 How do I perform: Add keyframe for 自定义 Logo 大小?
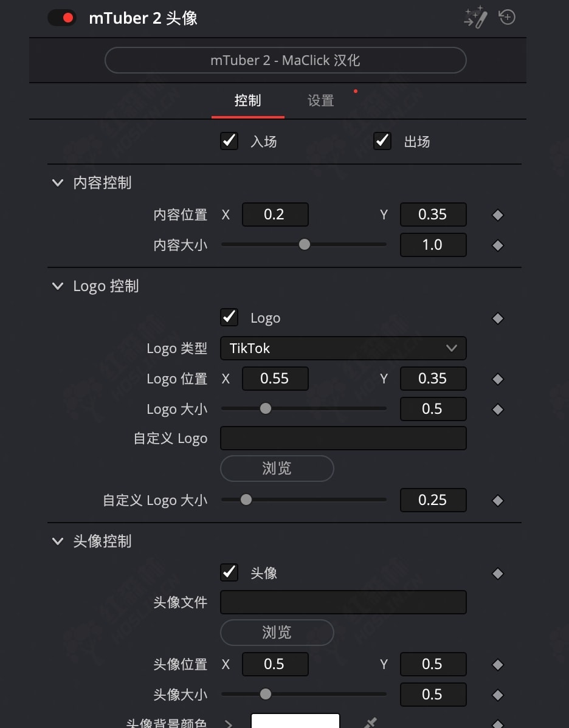pyautogui.click(x=498, y=501)
